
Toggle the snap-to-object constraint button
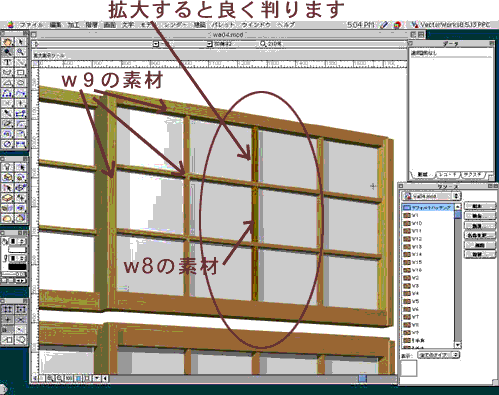pos(20,309)
